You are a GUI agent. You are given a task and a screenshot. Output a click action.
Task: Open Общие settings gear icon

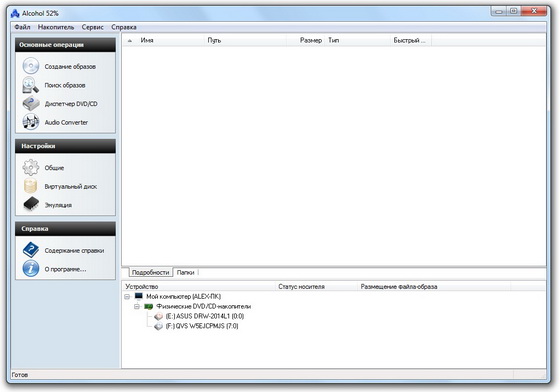click(31, 167)
